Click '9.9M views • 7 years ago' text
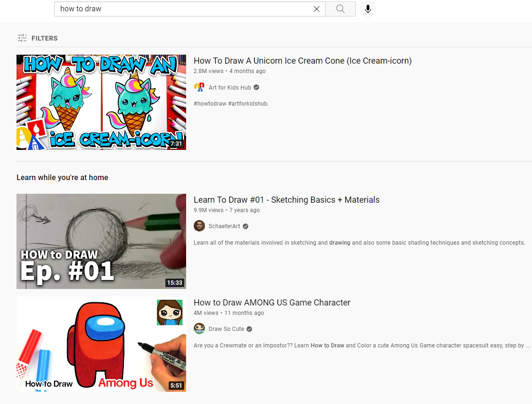532x404 pixels. (x=227, y=210)
